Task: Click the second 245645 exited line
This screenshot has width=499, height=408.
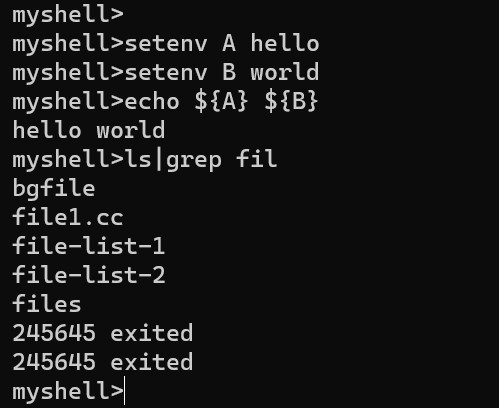Action: click(103, 362)
